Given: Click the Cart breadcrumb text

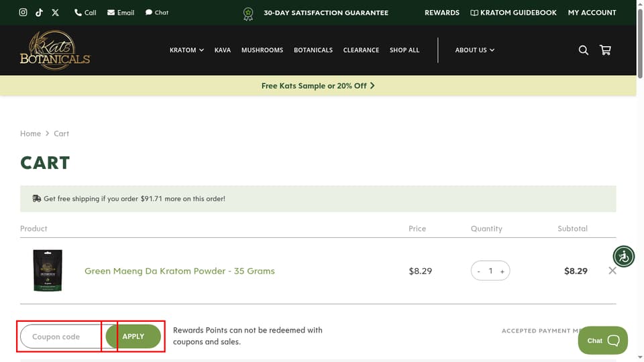Looking at the screenshot, I should (61, 133).
